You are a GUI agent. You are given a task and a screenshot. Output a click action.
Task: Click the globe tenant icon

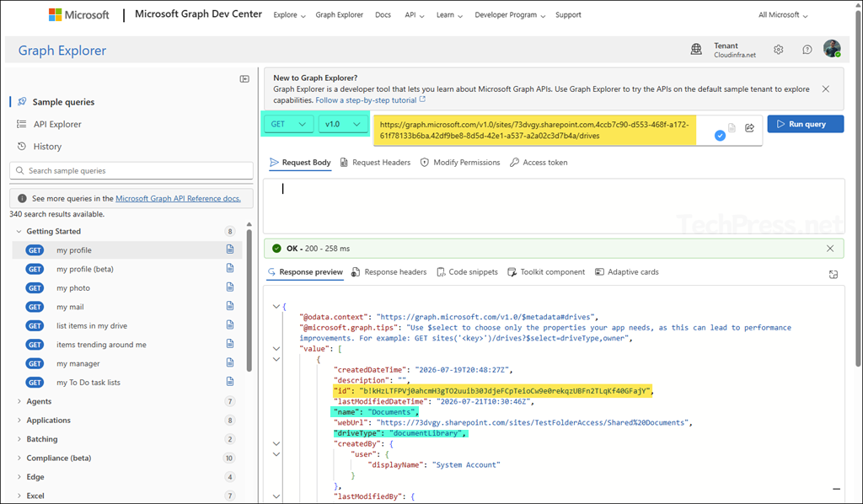[x=696, y=50]
